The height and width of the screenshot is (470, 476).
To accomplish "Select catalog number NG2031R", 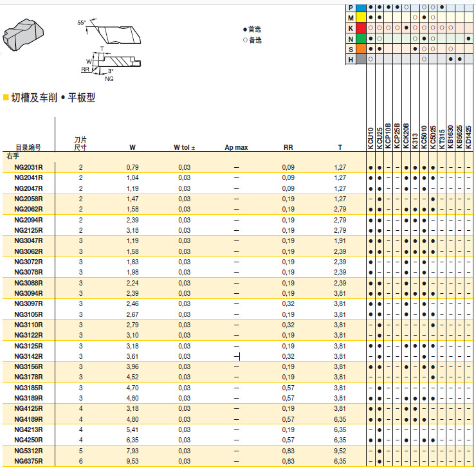I will [x=28, y=167].
